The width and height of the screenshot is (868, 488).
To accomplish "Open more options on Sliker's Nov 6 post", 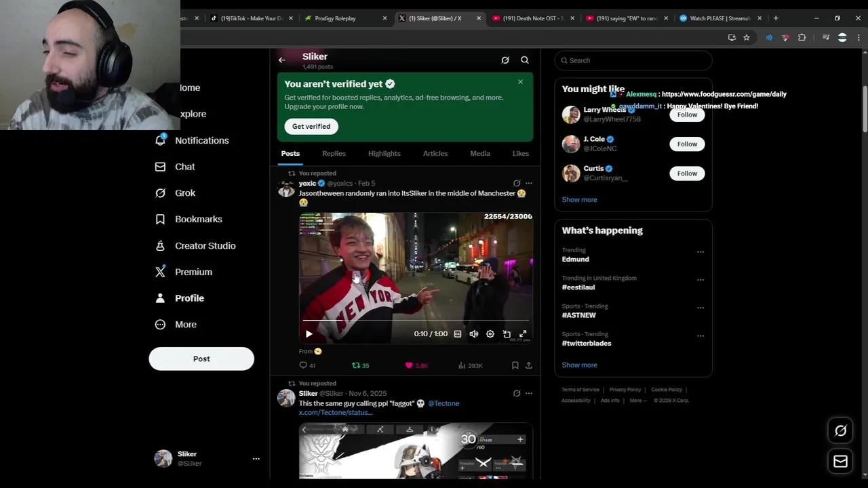I will pos(529,393).
